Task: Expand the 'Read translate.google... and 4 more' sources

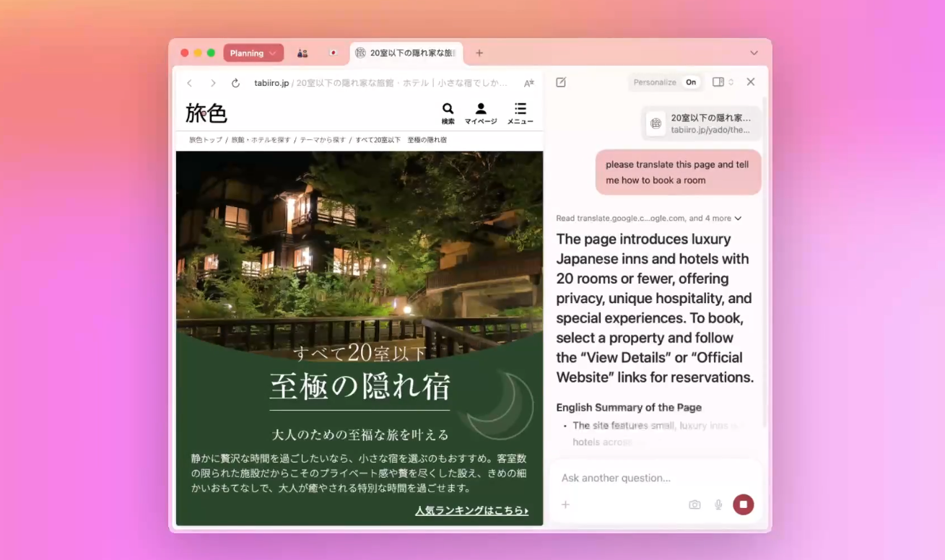Action: [649, 218]
